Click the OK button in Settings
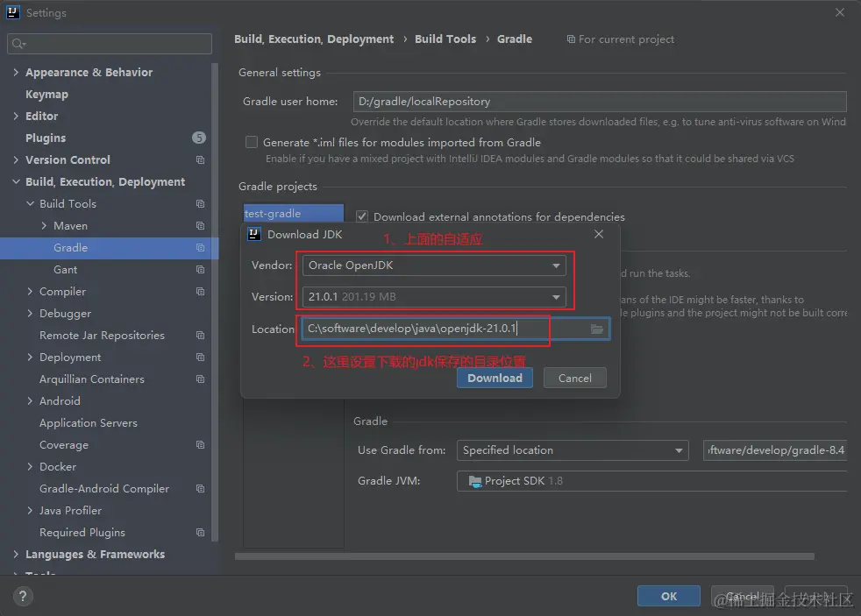Screen dimensions: 861x616 click(x=668, y=596)
